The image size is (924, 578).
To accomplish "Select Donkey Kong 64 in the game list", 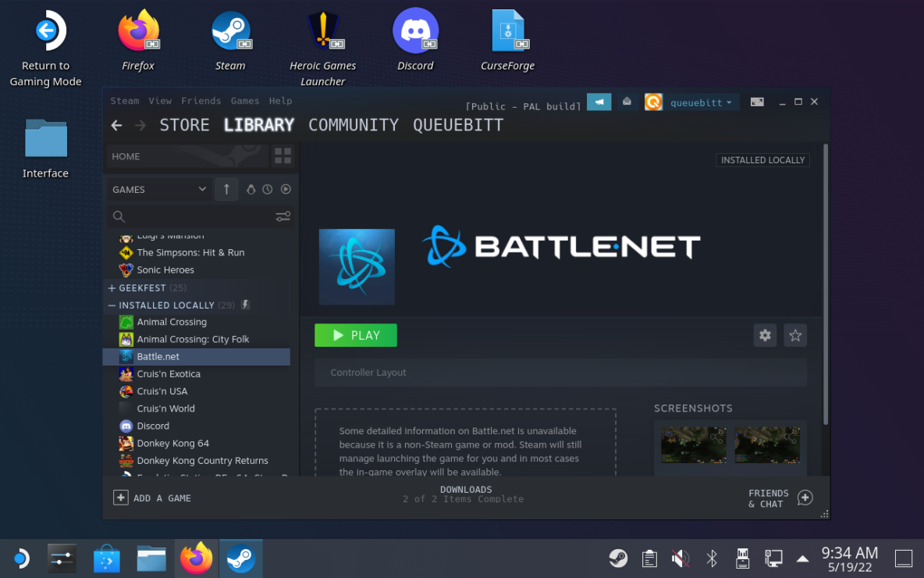I will (172, 443).
